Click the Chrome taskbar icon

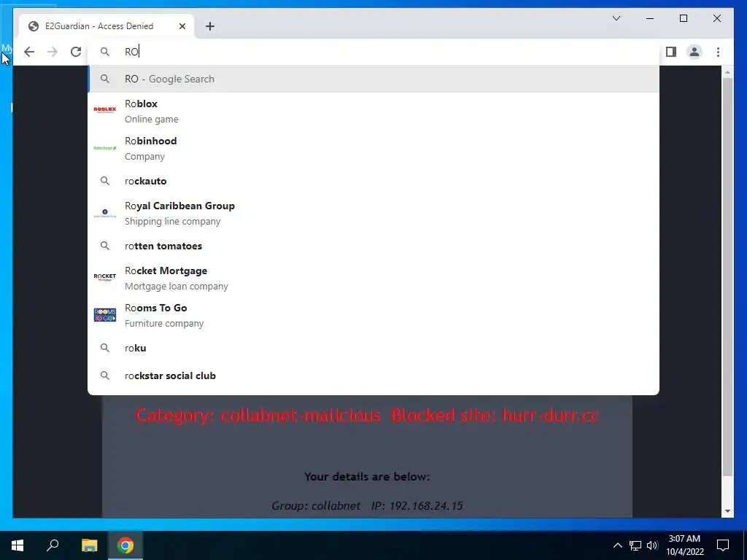125,545
